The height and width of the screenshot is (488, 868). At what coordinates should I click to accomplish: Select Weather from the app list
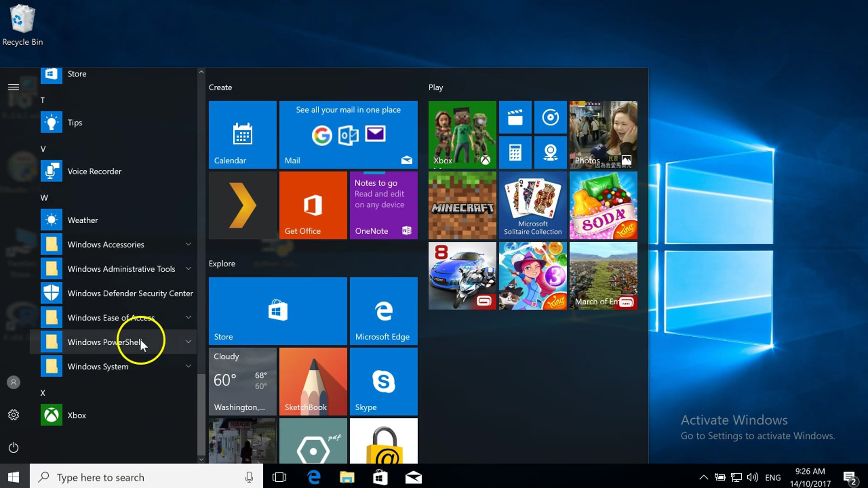pyautogui.click(x=82, y=220)
